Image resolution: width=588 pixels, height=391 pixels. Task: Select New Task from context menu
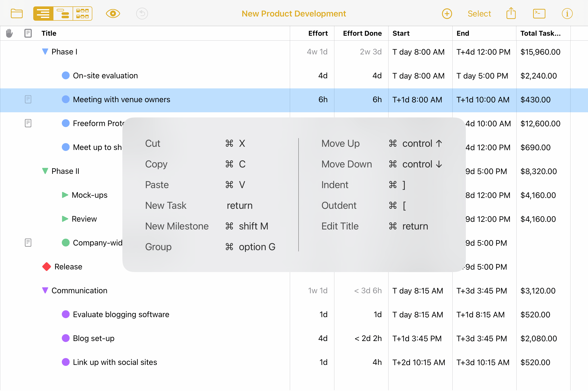(166, 205)
